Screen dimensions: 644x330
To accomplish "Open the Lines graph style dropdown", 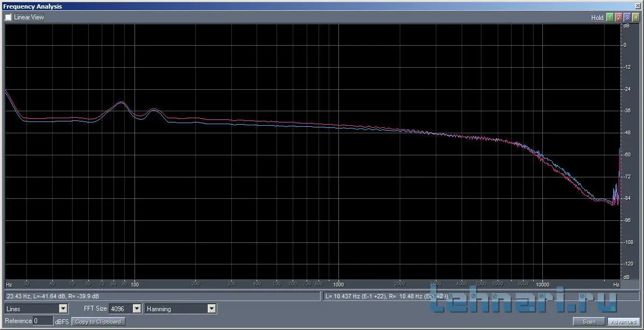I will pyautogui.click(x=63, y=309).
